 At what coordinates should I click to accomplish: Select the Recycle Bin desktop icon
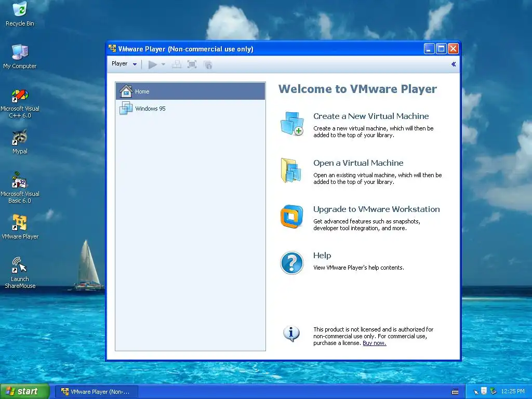[x=20, y=14]
